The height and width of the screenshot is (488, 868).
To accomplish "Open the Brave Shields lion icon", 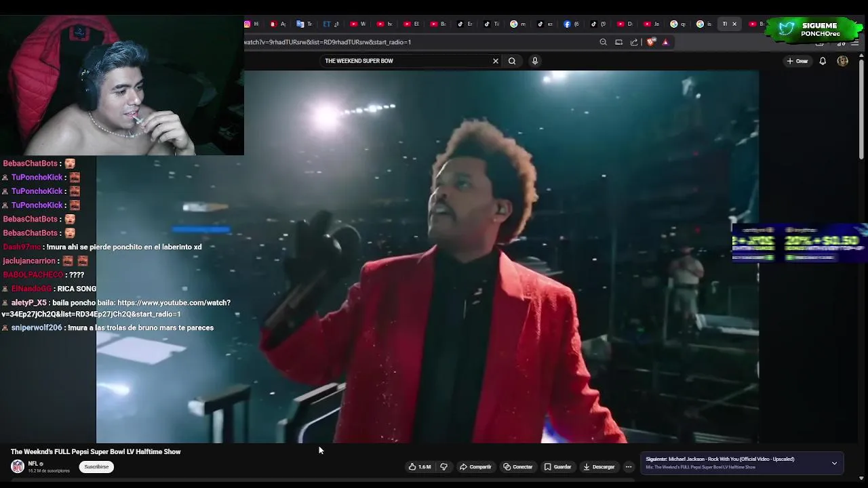I will pyautogui.click(x=651, y=42).
